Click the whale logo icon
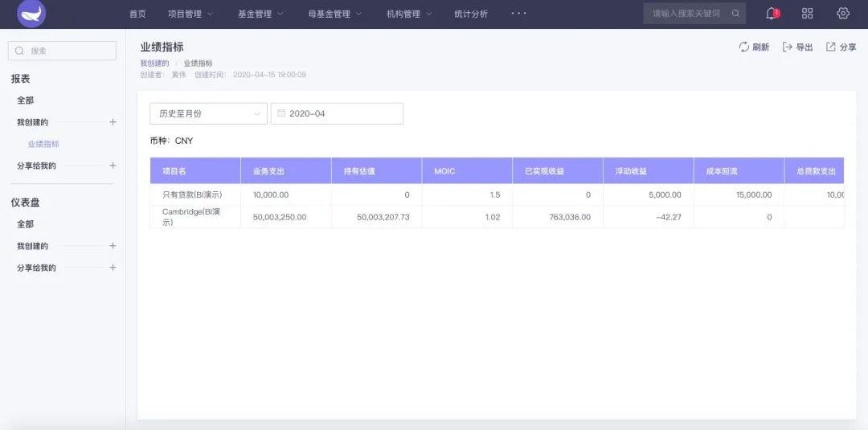This screenshot has width=868, height=430. point(31,14)
